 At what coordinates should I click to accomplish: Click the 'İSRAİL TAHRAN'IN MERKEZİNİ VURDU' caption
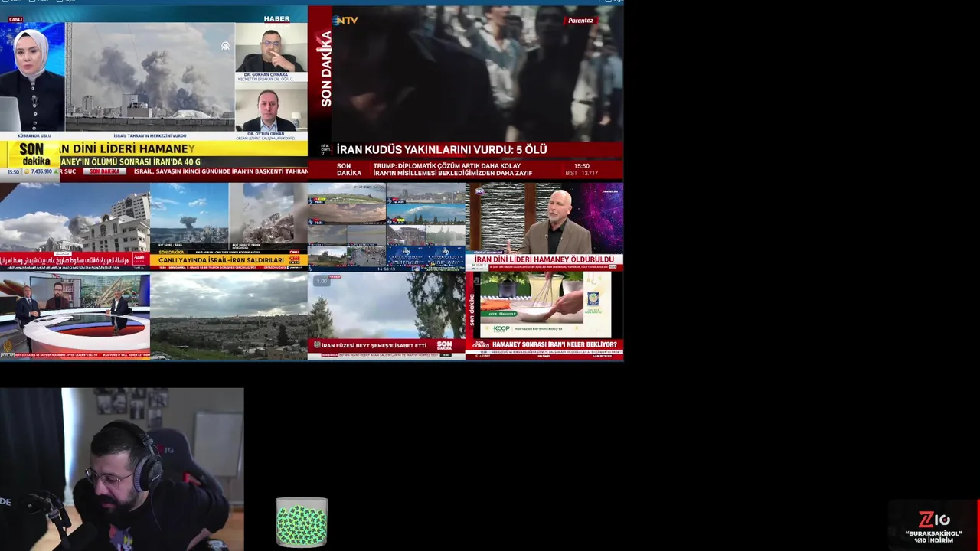point(150,135)
